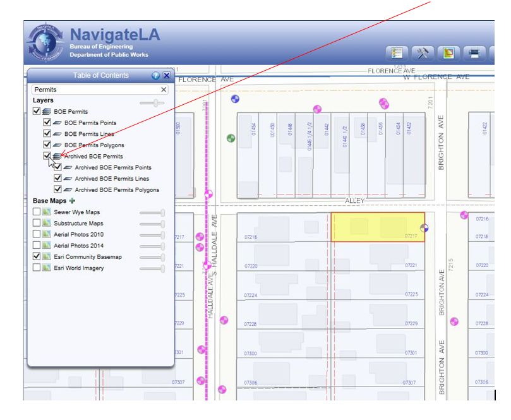Click the Esri World Imagery transparency slider

pos(152,268)
